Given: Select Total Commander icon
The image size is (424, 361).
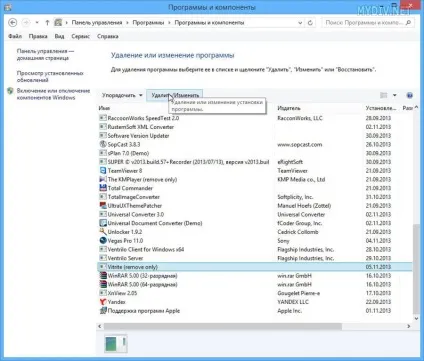Looking at the screenshot, I should pyautogui.click(x=103, y=188).
